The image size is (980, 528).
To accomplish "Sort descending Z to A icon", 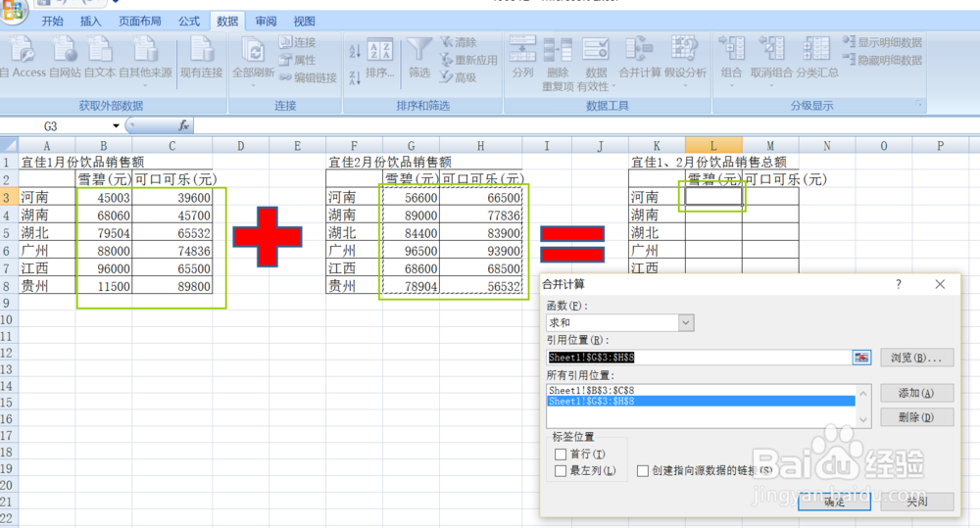I will tap(355, 77).
